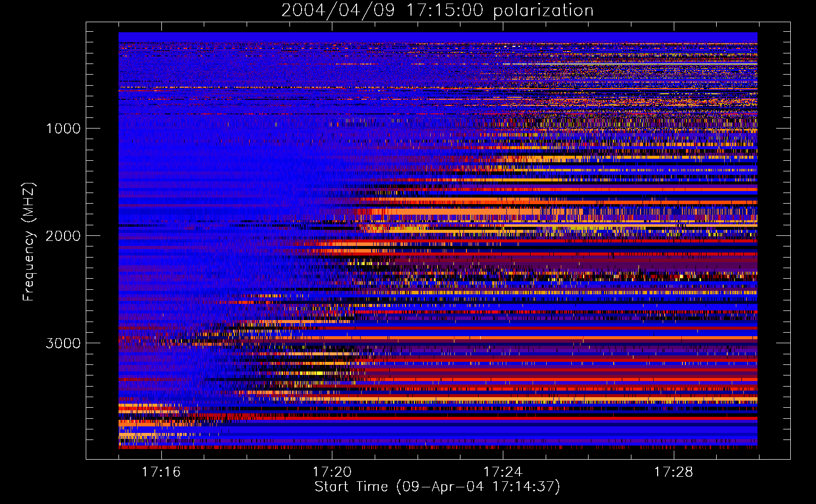Screen dimensions: 816x504
Task: Click the "3000" frequency tick label
Action: coord(63,343)
